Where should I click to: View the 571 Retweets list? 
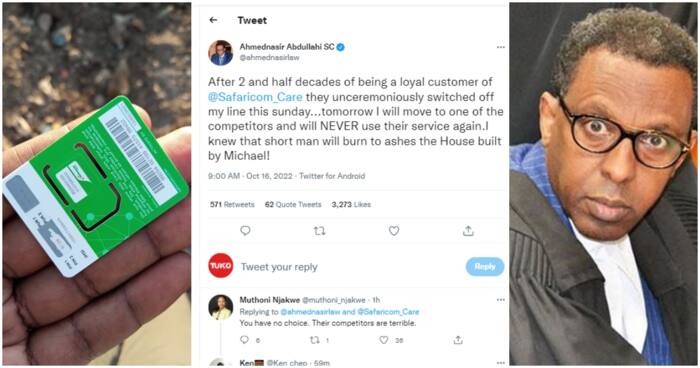[232, 205]
